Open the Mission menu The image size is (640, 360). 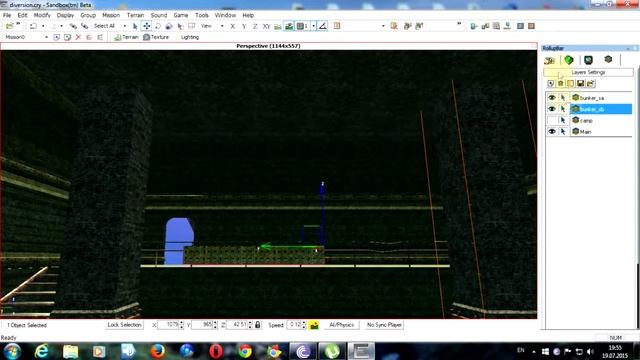click(x=111, y=15)
